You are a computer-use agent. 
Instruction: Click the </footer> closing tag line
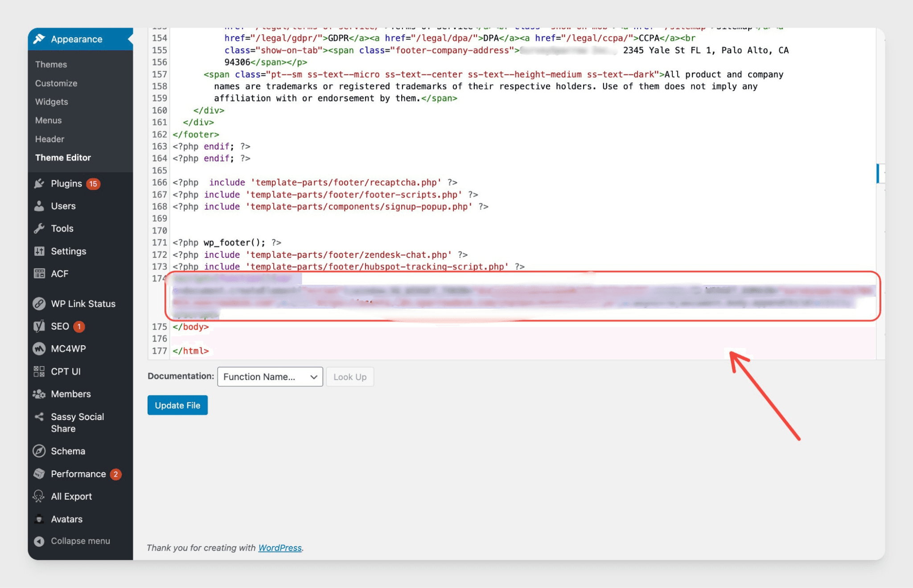click(196, 134)
